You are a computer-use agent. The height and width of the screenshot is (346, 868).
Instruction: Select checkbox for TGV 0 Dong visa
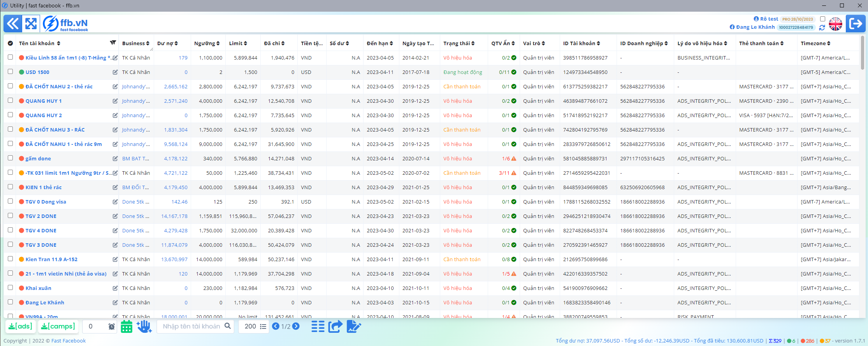click(11, 201)
